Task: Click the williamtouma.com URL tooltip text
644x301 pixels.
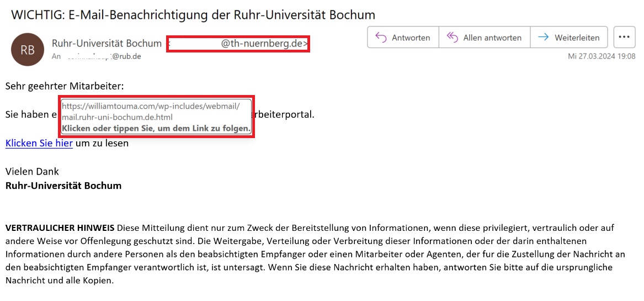Action: 150,112
